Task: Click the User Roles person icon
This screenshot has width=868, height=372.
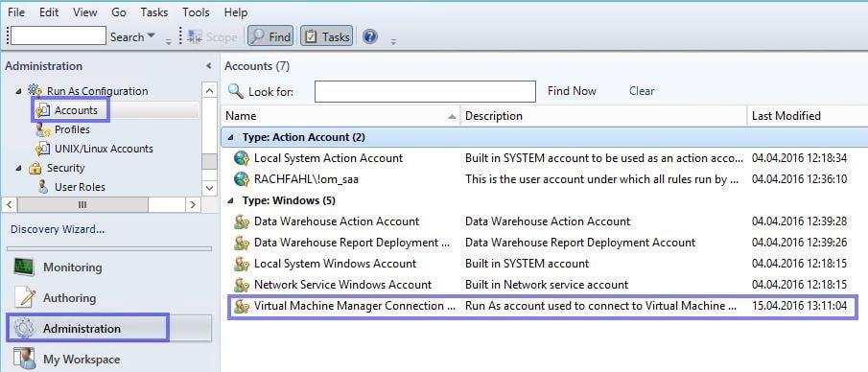Action: (43, 187)
